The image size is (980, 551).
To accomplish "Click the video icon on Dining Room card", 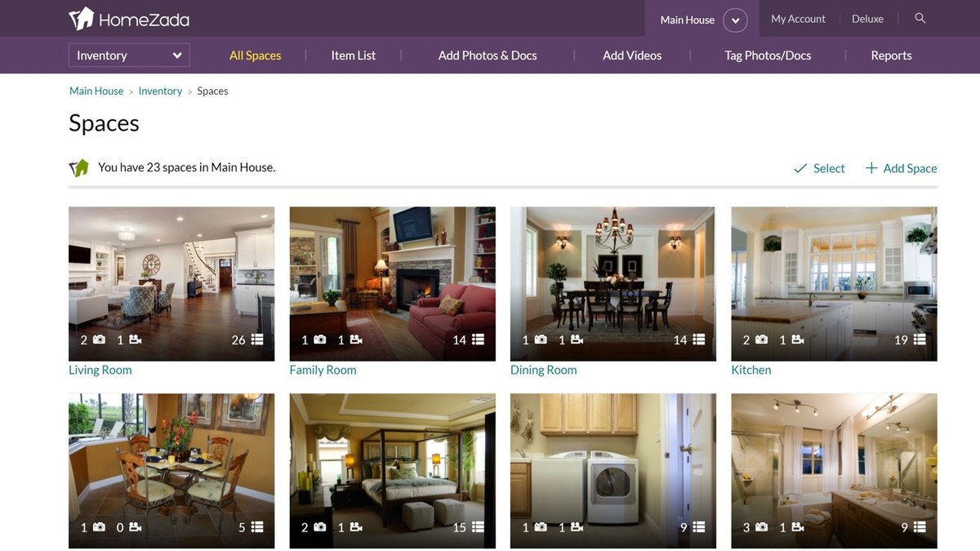I will click(577, 340).
